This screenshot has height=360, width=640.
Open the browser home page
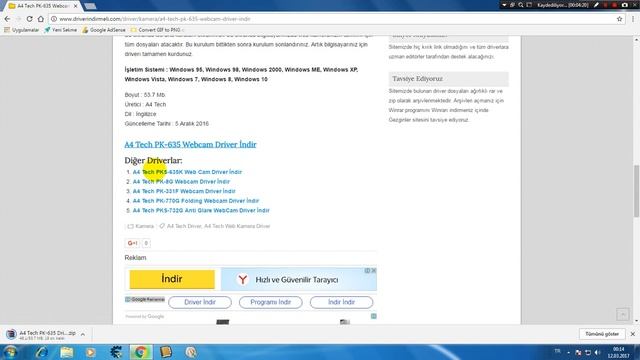point(40,19)
